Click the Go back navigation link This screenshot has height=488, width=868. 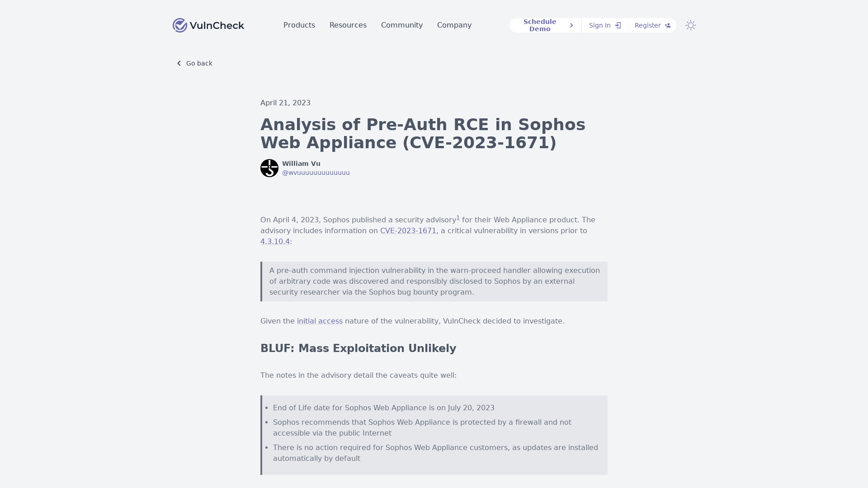194,62
